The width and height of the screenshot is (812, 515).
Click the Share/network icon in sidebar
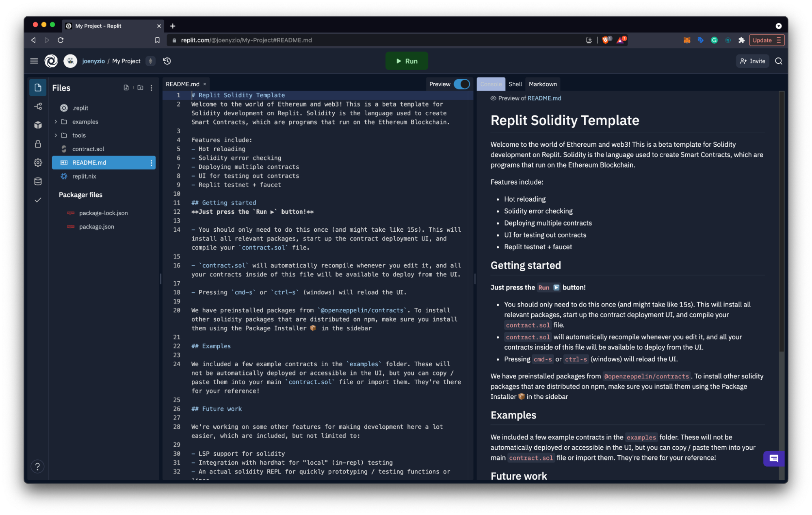coord(37,105)
